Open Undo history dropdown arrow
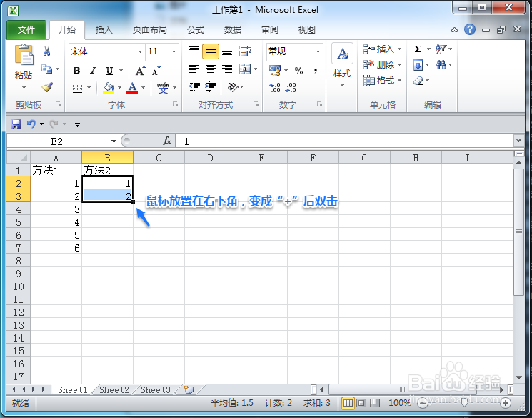 point(41,124)
